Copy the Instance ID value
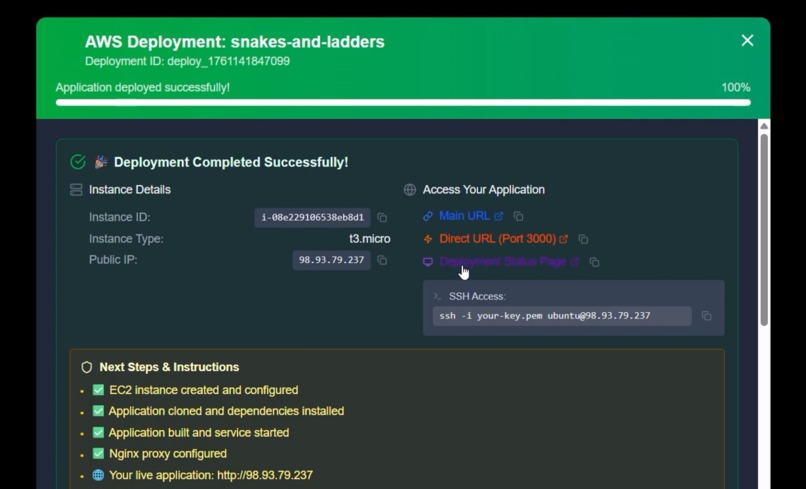Viewport: 806px width, 489px height. pos(382,218)
